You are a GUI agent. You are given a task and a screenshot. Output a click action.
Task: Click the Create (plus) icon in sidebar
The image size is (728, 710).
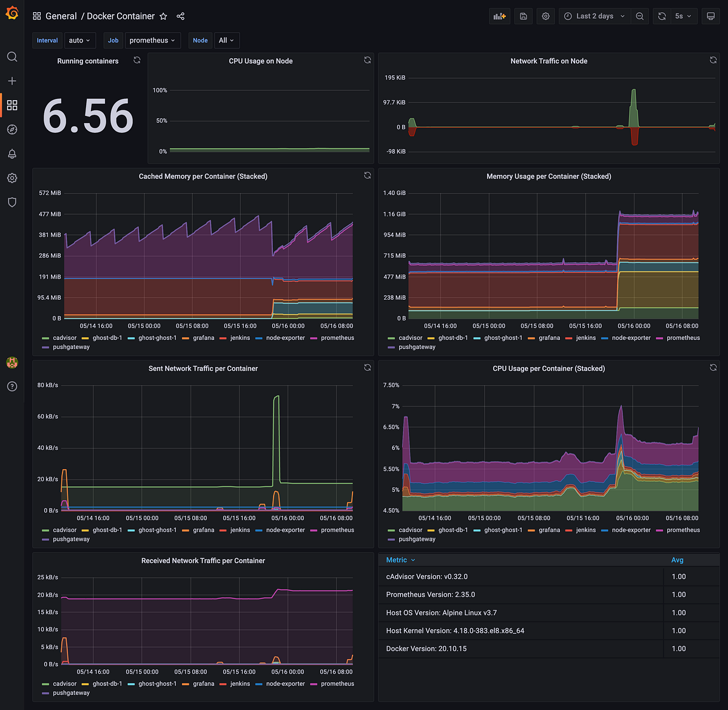[12, 81]
